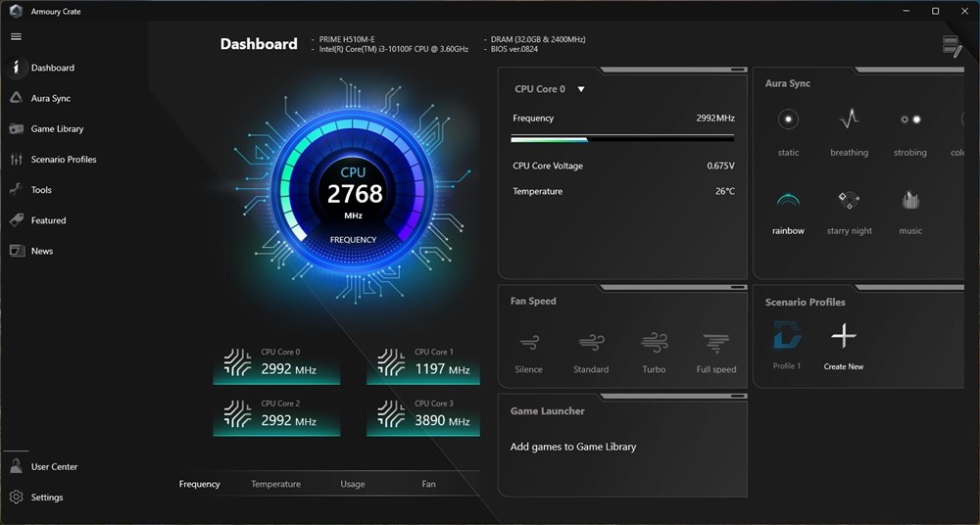The height and width of the screenshot is (525, 980).
Task: Click the 26°C Temperature value
Action: pyautogui.click(x=725, y=191)
